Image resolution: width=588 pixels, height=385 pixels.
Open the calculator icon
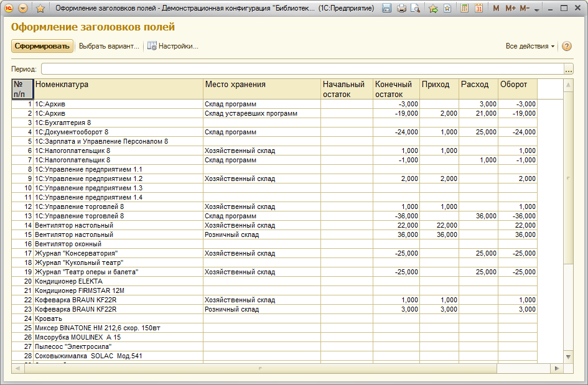click(x=464, y=8)
